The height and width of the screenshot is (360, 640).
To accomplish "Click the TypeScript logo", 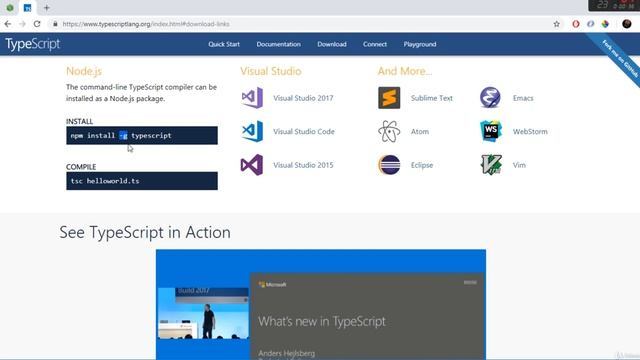I will 33,44.
